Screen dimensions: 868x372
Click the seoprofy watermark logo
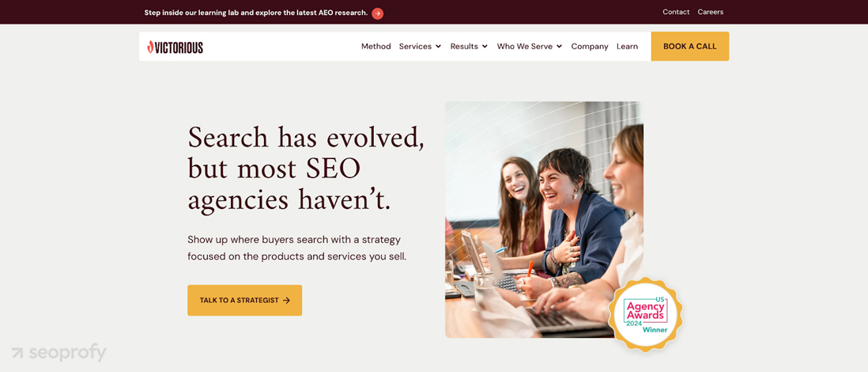click(59, 352)
